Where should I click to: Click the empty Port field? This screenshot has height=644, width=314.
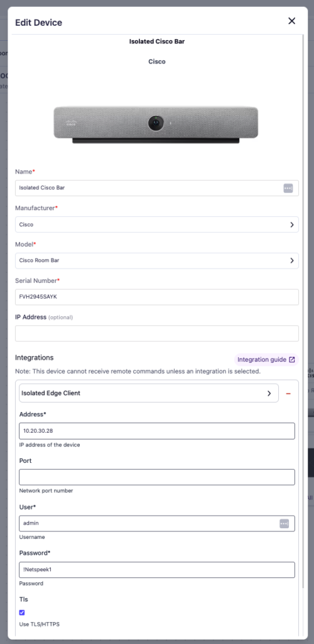click(x=157, y=477)
